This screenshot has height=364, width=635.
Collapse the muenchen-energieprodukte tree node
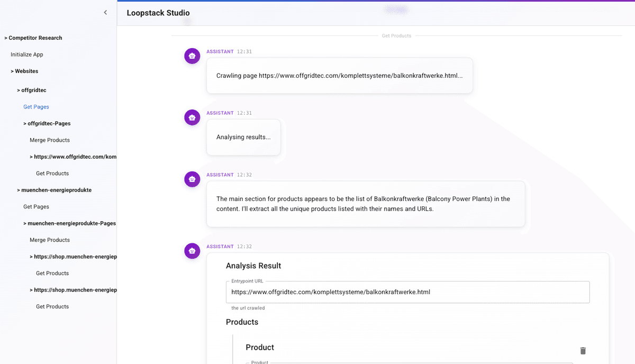point(55,190)
